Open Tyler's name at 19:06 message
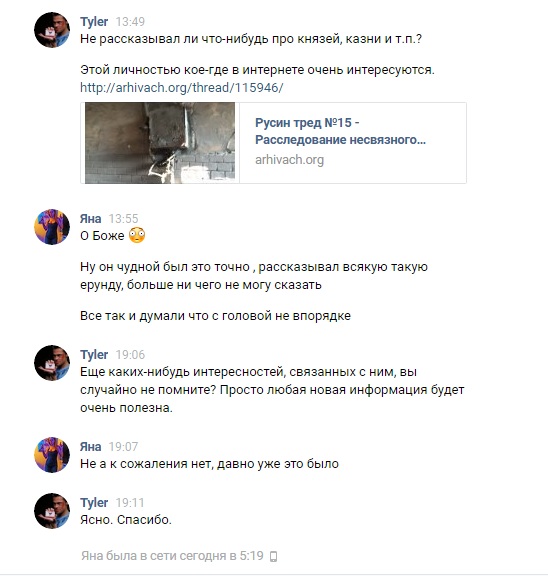Image resolution: width=548 pixels, height=576 pixels. click(x=94, y=354)
